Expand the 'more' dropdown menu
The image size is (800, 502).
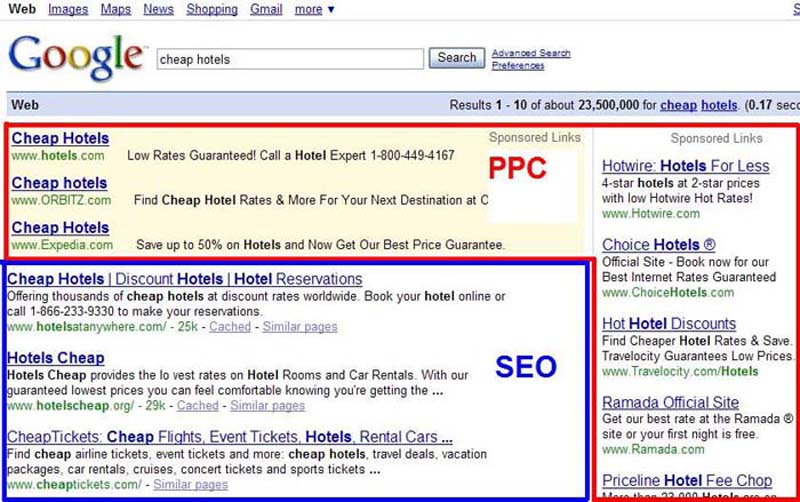[x=314, y=9]
